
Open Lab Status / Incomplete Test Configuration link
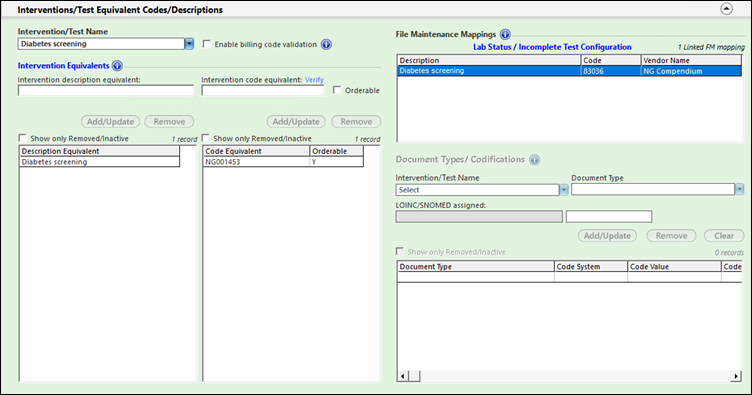552,47
